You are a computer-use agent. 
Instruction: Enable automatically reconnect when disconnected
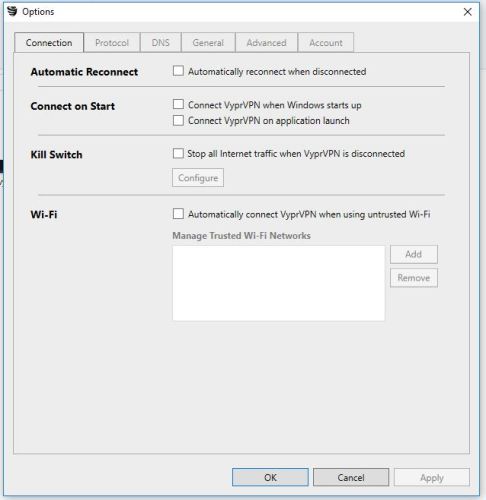(x=178, y=71)
